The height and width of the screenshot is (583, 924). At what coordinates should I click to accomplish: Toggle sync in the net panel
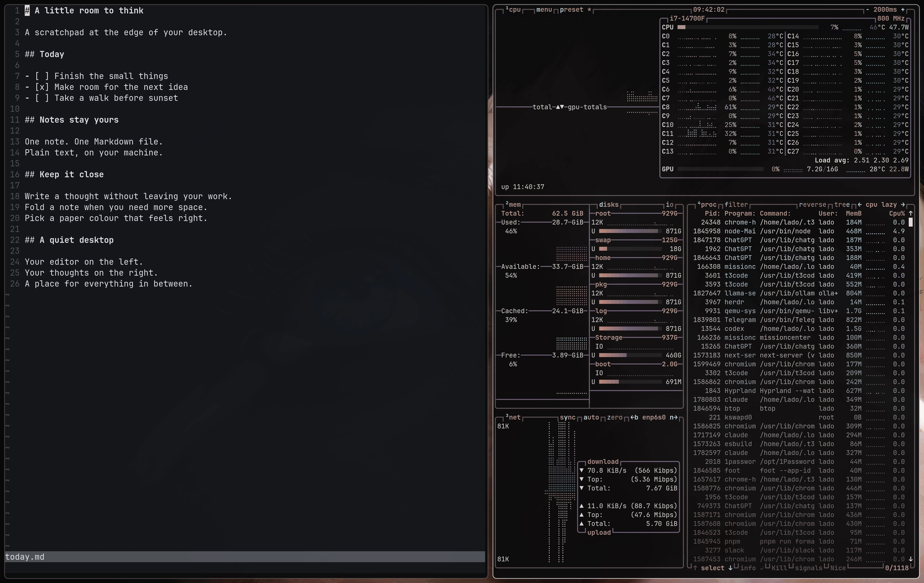pos(568,417)
